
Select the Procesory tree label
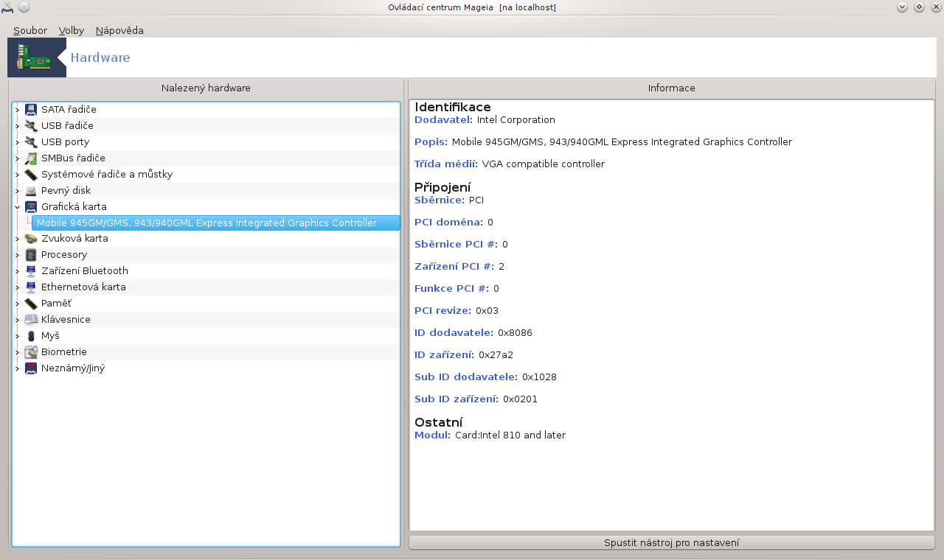coord(64,255)
